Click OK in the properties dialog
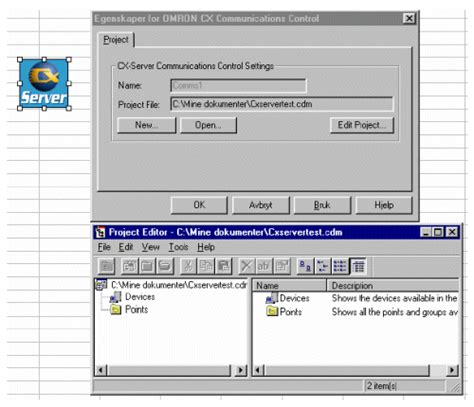This screenshot has height=407, width=474. tap(199, 205)
